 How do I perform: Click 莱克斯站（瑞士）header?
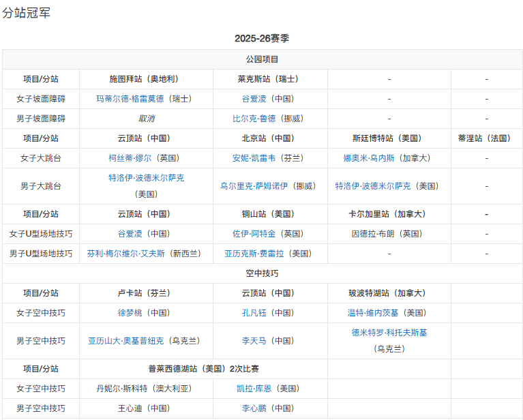click(270, 79)
